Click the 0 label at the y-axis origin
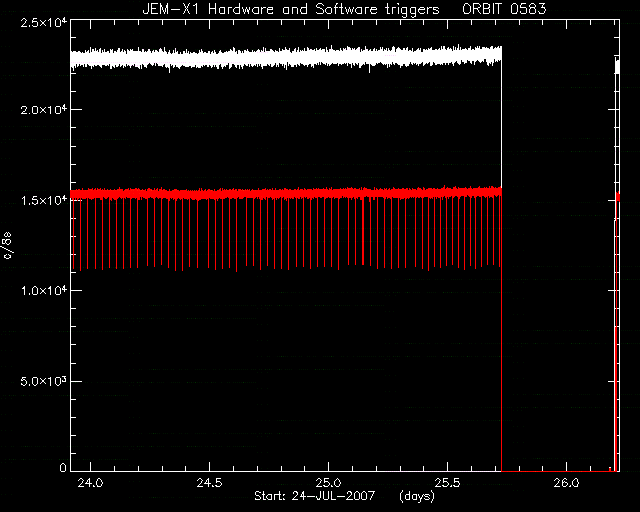Viewport: 640px width, 512px height. point(62,468)
